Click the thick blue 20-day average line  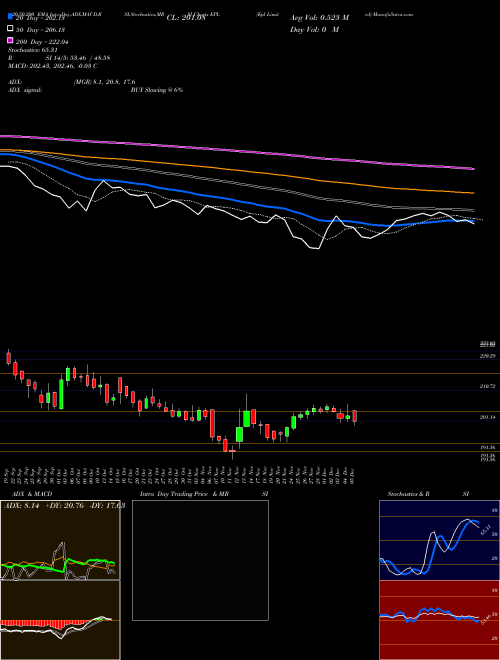tap(236, 199)
